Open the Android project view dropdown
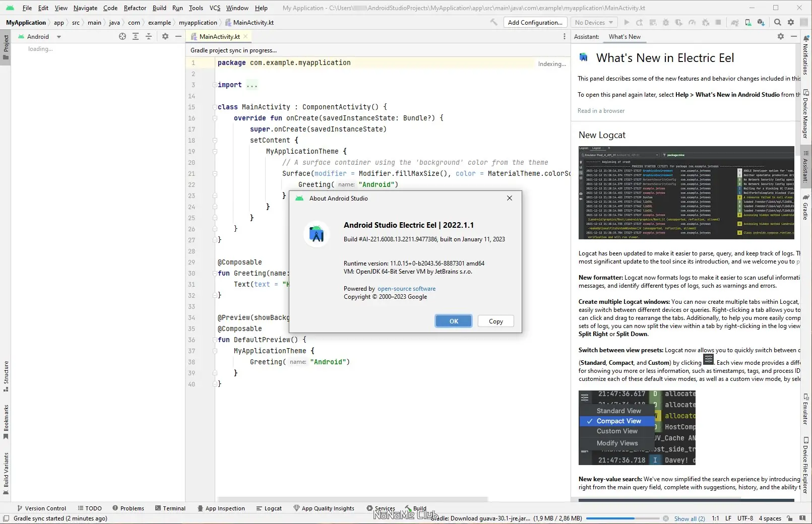 coord(39,36)
